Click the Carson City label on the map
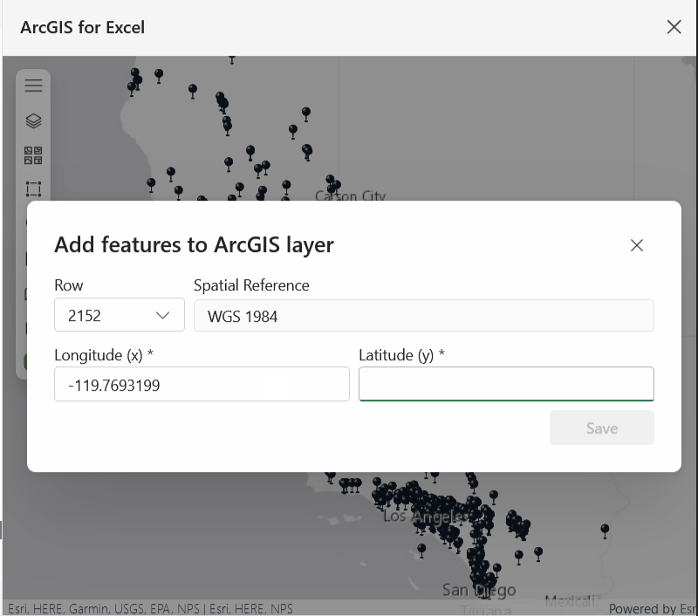This screenshot has width=698, height=616. click(350, 196)
